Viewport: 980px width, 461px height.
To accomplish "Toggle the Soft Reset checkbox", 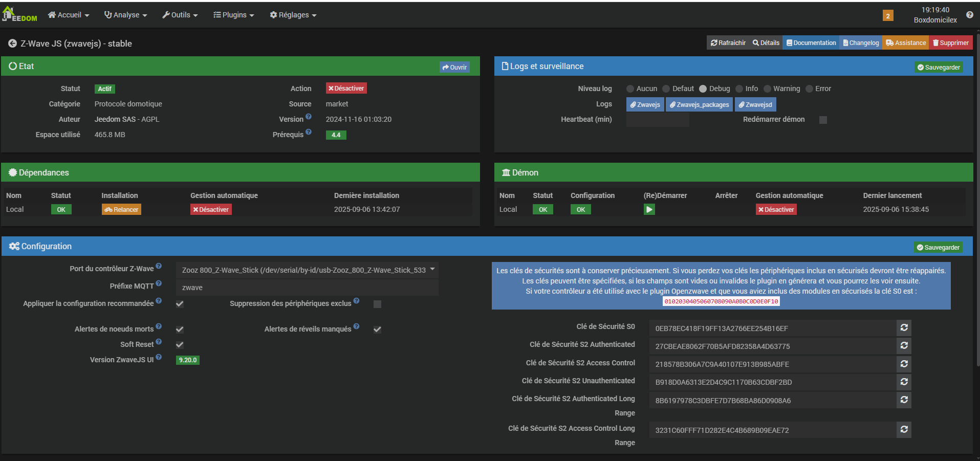I will [x=180, y=345].
